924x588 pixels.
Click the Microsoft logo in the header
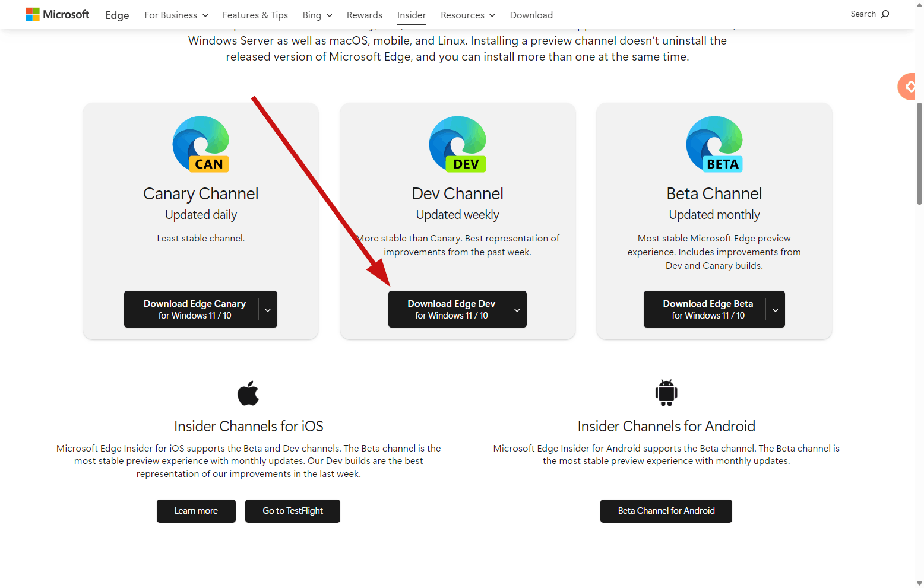58,14
